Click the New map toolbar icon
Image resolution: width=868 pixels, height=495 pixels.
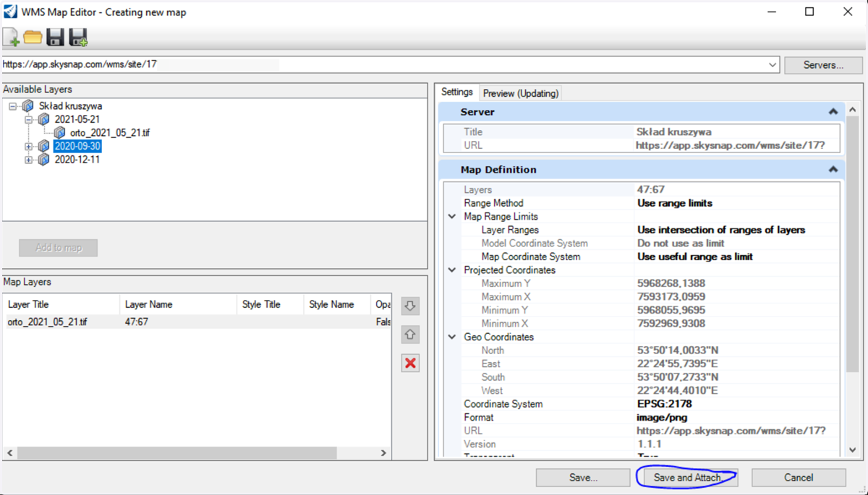[x=12, y=37]
